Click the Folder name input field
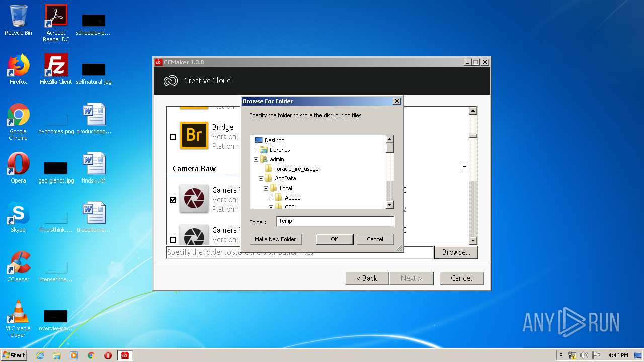 pyautogui.click(x=335, y=221)
